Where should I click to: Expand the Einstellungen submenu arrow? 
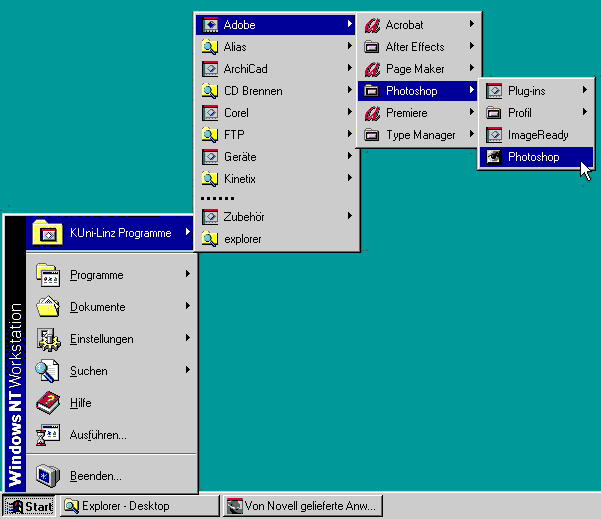[x=188, y=338]
